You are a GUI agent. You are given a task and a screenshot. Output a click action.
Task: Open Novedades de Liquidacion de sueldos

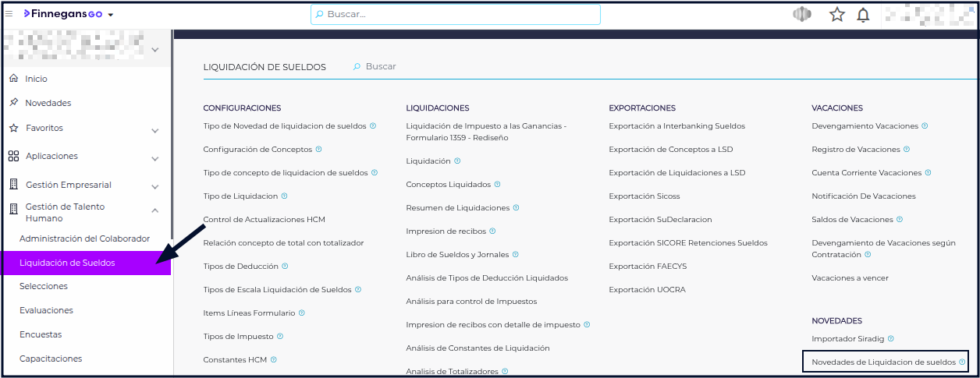[883, 362]
